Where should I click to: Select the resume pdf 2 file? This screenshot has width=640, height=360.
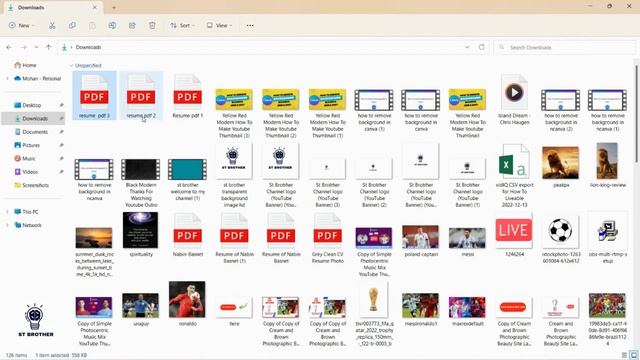click(x=141, y=96)
